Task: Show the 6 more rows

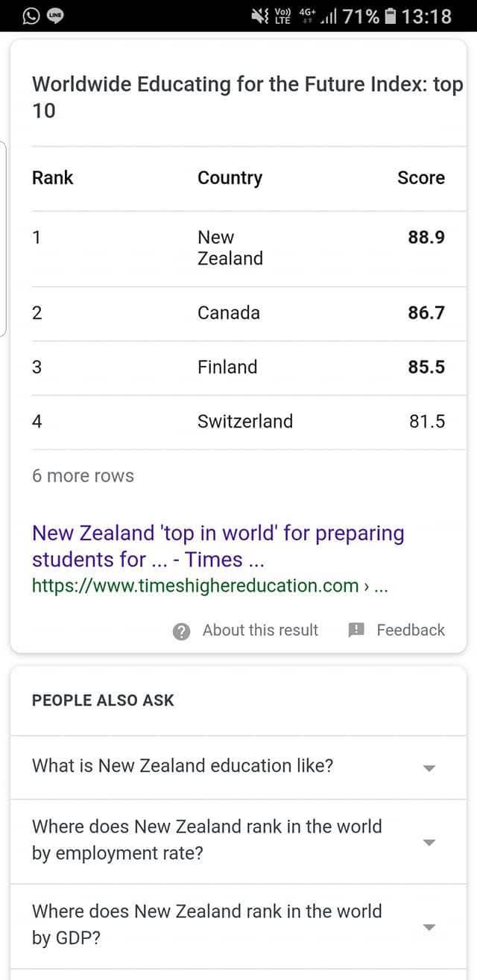Action: click(83, 475)
